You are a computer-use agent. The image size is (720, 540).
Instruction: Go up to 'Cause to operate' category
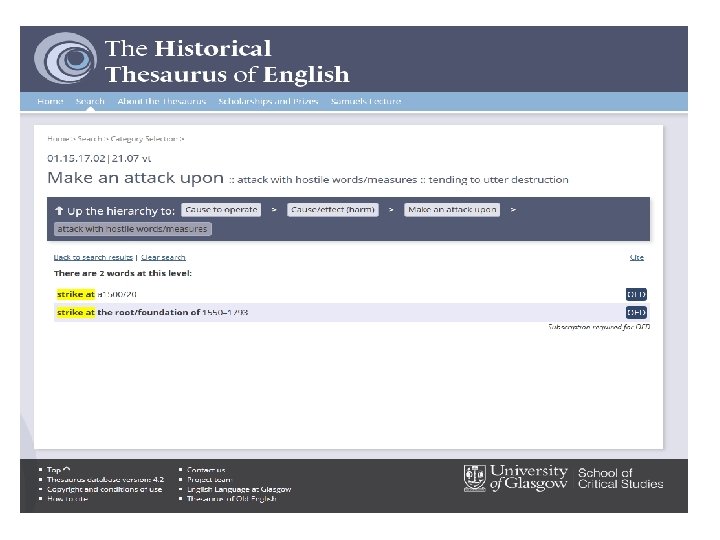[x=221, y=210]
